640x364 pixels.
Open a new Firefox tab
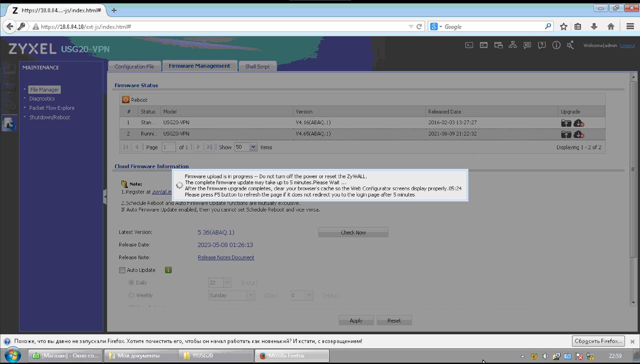(x=114, y=10)
